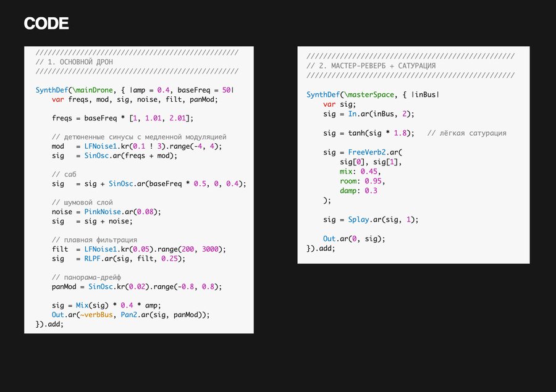
Task: Click the "// лёгкая сатурация" comment
Action: 466,133
